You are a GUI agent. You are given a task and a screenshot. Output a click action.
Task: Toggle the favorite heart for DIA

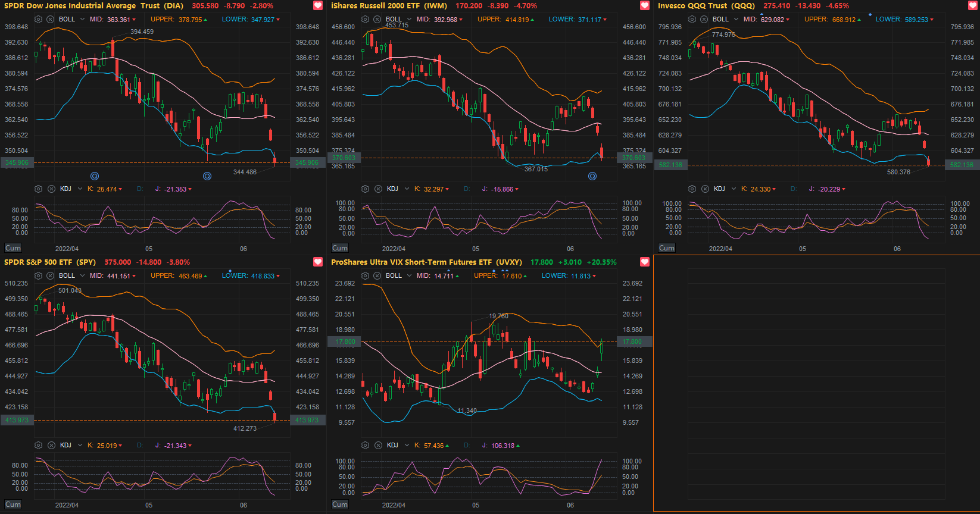[x=318, y=5]
